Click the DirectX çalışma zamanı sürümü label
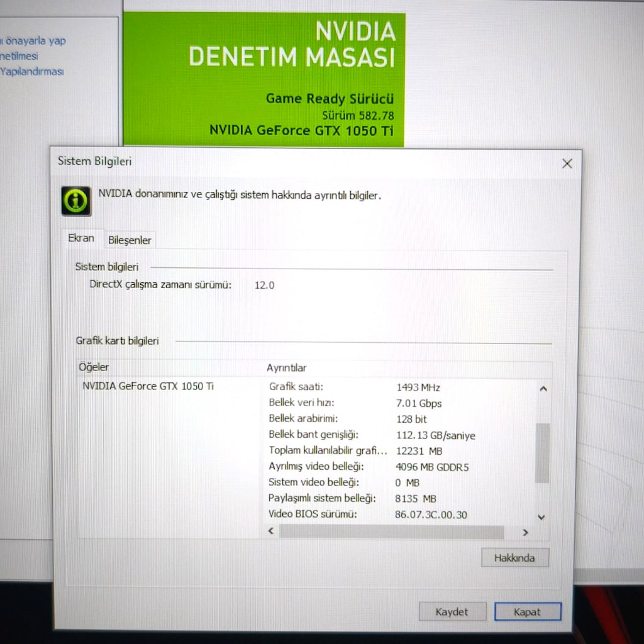Image resolution: width=644 pixels, height=644 pixels. click(160, 285)
